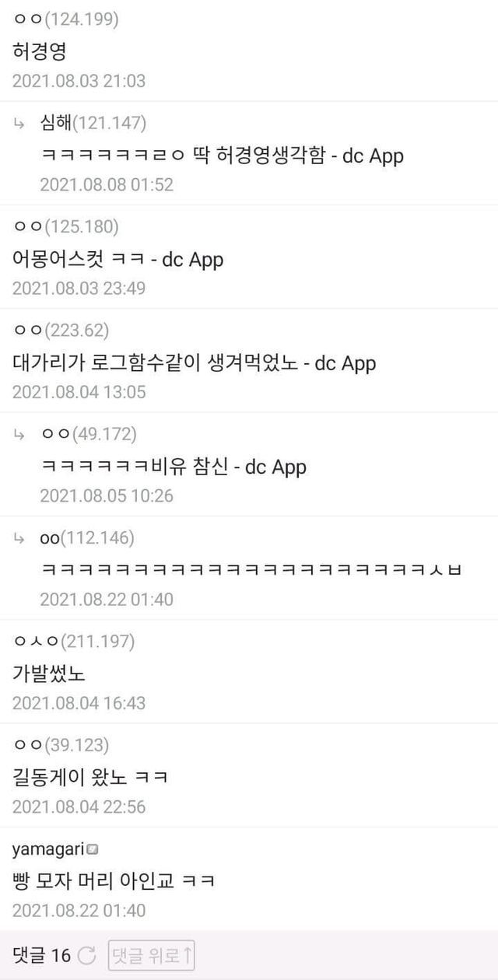Click the gallog icon beside yamagari
Screen dimensions: 498x980
tap(93, 849)
